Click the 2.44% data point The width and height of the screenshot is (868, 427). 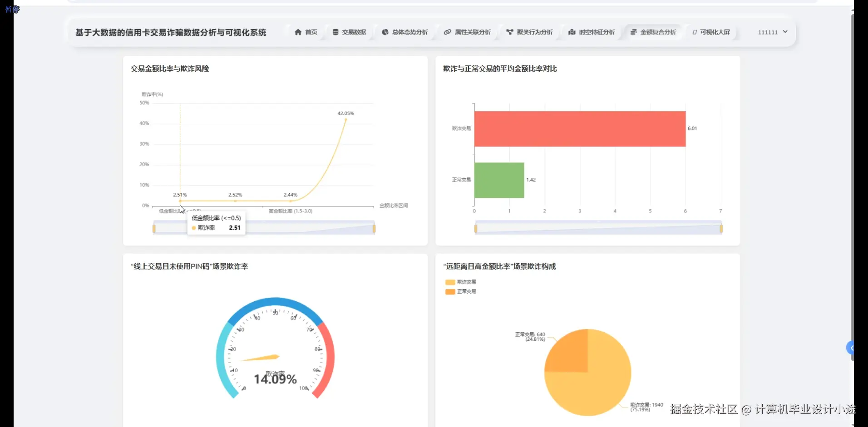click(x=291, y=201)
